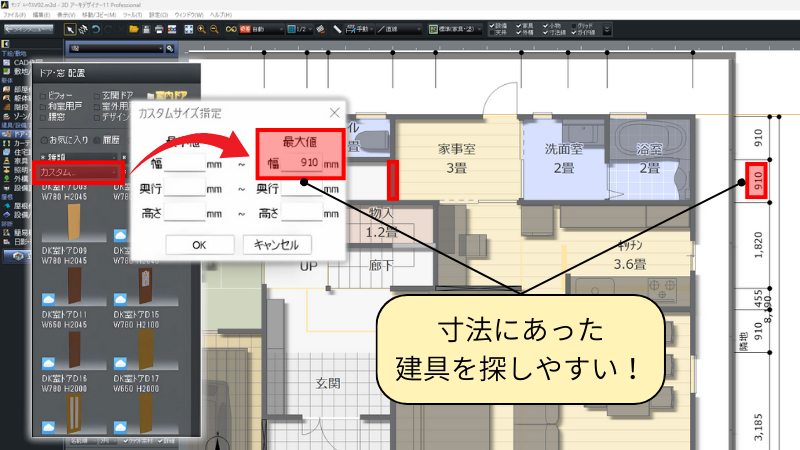Viewport: 800px width, 450px height.
Task: Select the ドア door item in sidebar
Action: [16, 134]
